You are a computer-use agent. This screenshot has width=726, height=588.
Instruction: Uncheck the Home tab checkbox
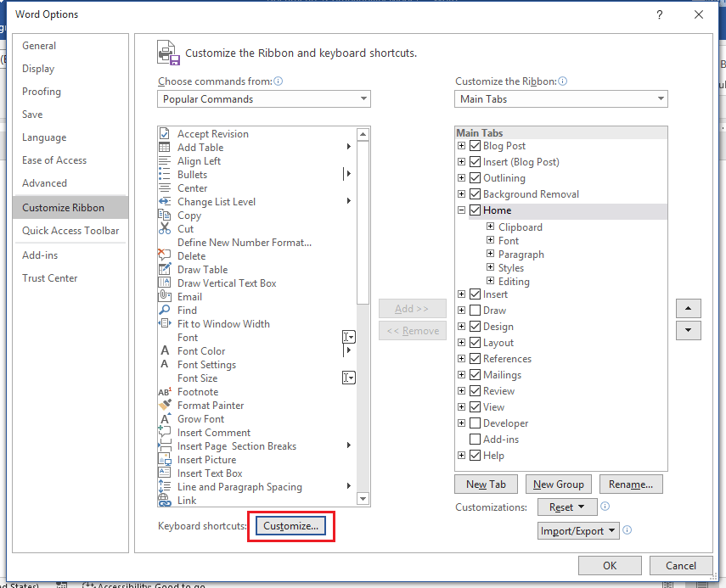[x=475, y=210]
